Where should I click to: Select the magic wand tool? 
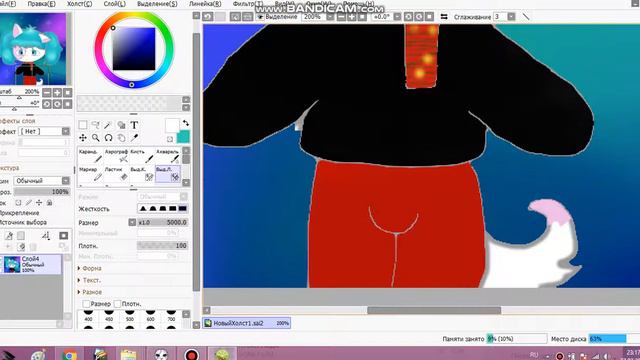coord(108,125)
